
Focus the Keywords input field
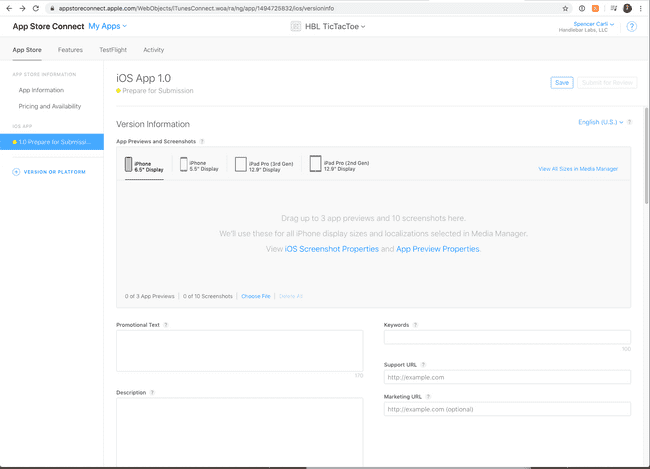click(x=507, y=337)
